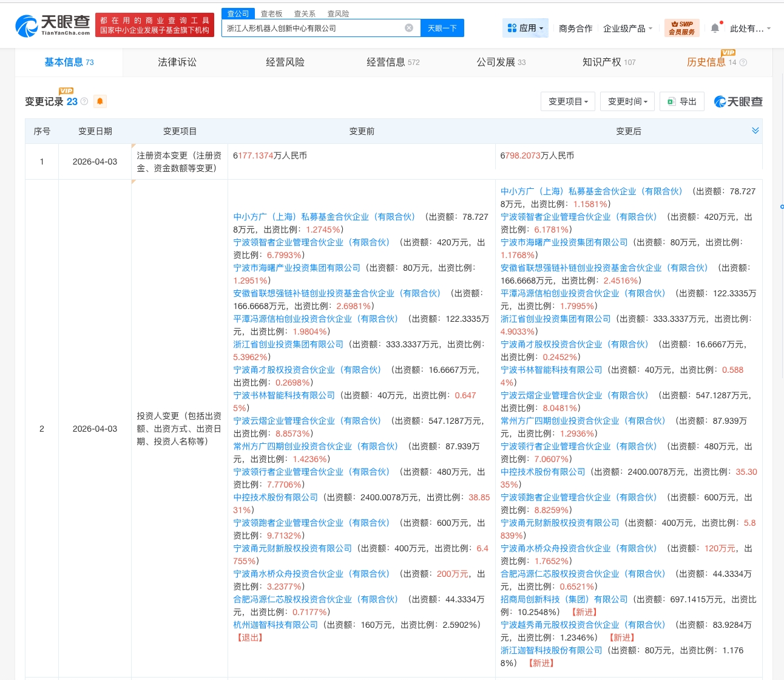Image resolution: width=784 pixels, height=680 pixels.
Task: Click the 天眼查 watermark logo beside 导出
Action: [738, 101]
